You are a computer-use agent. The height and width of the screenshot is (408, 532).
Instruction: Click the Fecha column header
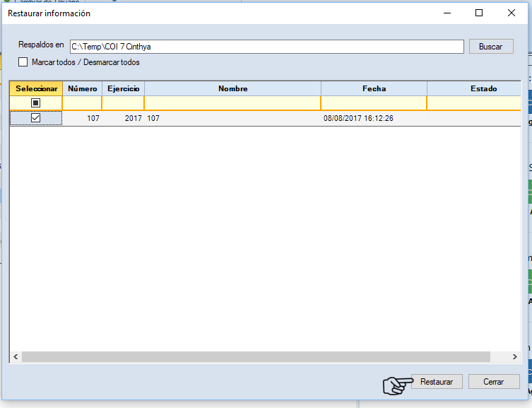(x=374, y=88)
